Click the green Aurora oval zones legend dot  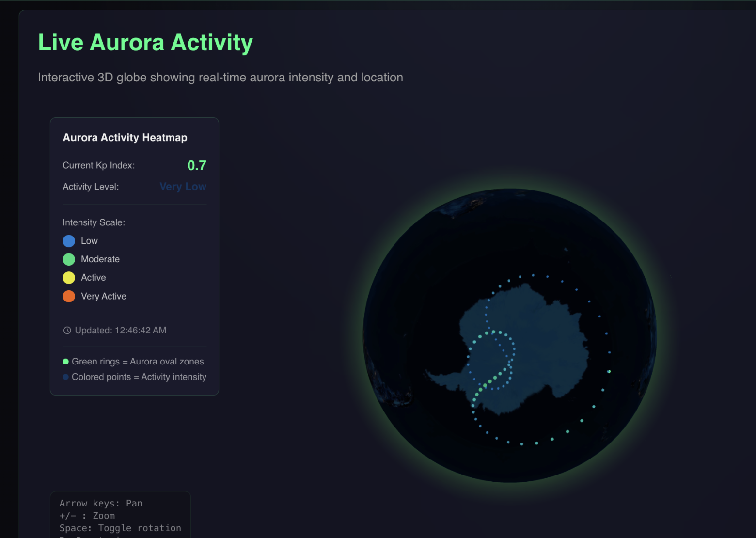click(65, 361)
